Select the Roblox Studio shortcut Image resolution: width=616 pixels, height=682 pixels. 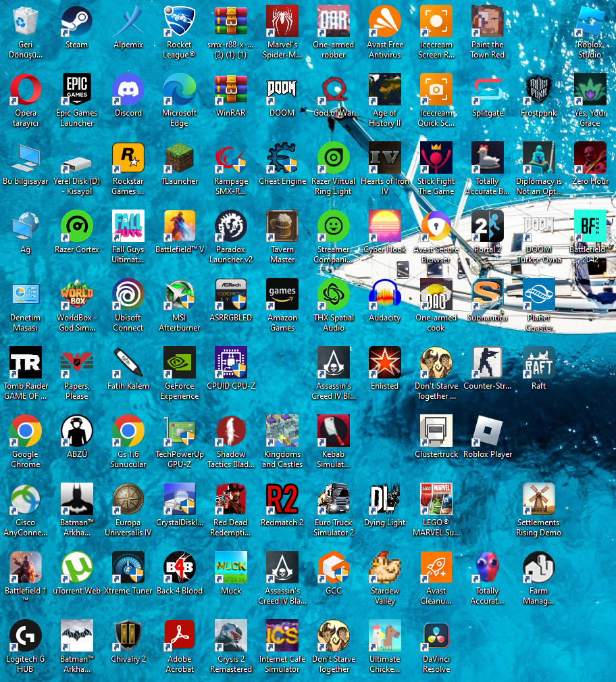pyautogui.click(x=590, y=22)
